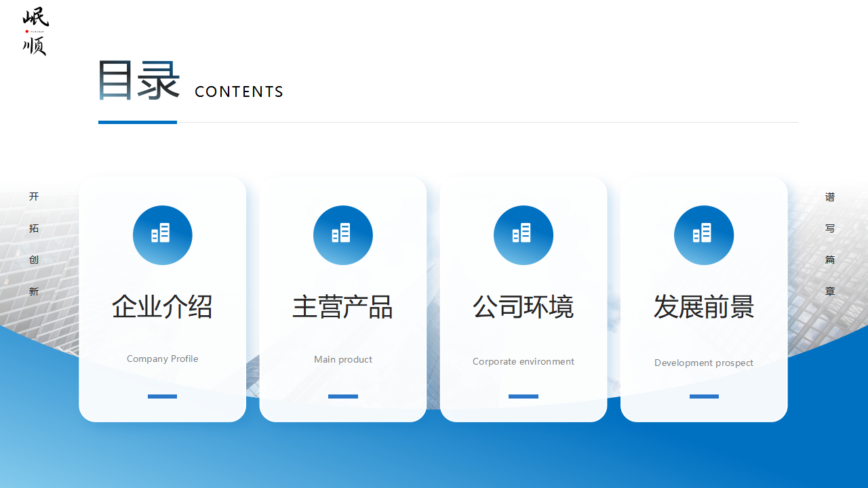The height and width of the screenshot is (488, 868).
Task: Click the blue underline bar below 目录
Action: tap(137, 122)
